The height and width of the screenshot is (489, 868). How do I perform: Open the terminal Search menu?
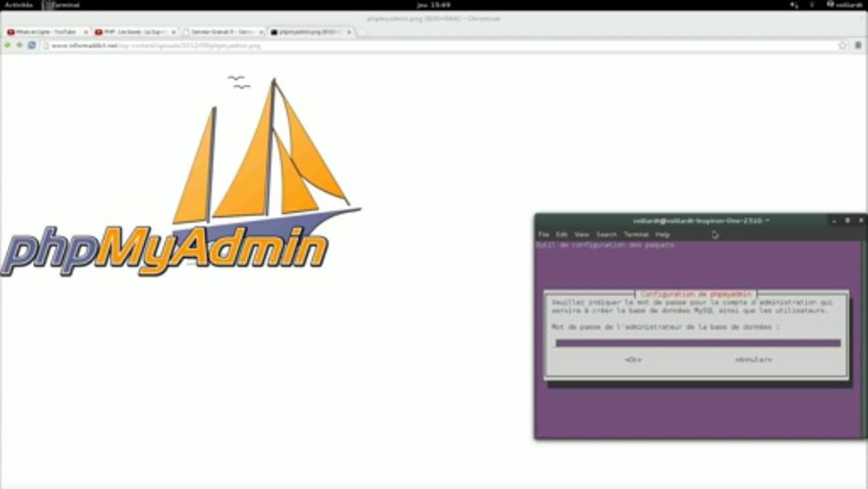tap(606, 234)
